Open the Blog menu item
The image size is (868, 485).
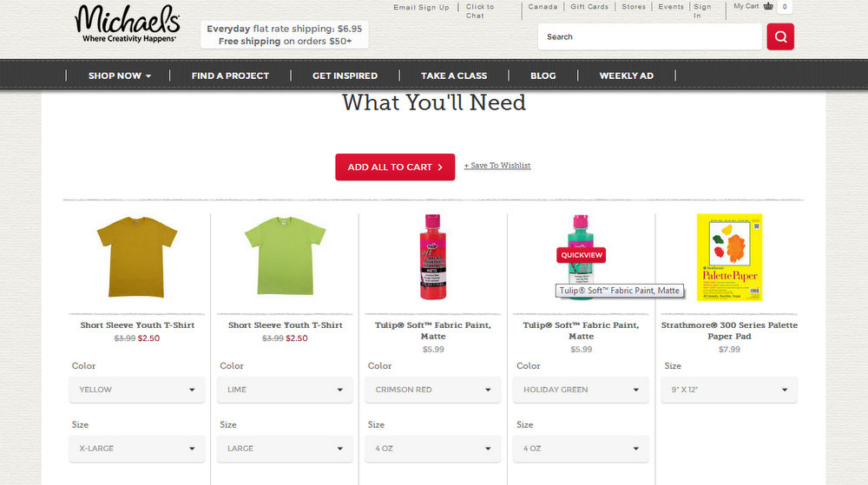coord(543,75)
